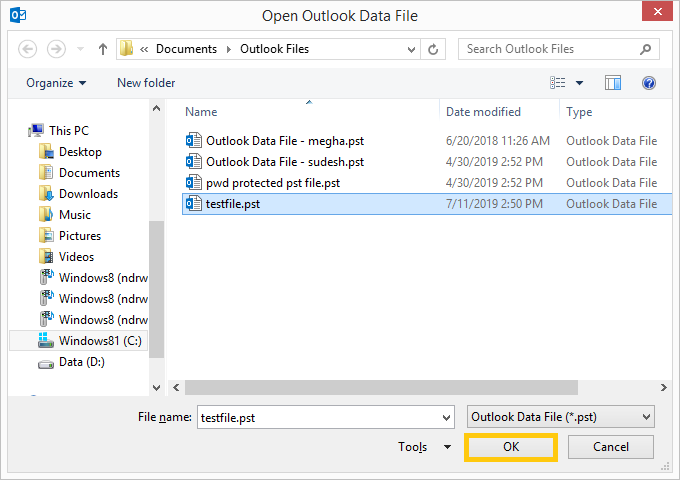This screenshot has width=680, height=480.
Task: Close the dialog with red X
Action: pos(657,11)
